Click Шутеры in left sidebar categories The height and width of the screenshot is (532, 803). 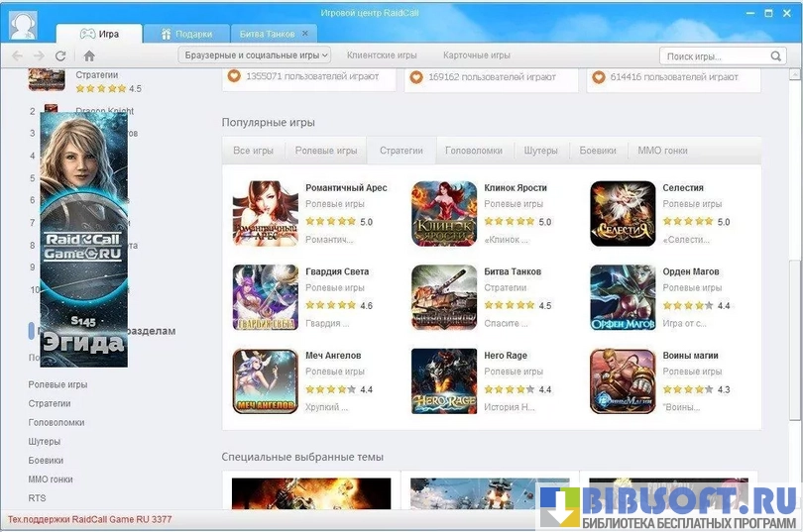[x=45, y=441]
